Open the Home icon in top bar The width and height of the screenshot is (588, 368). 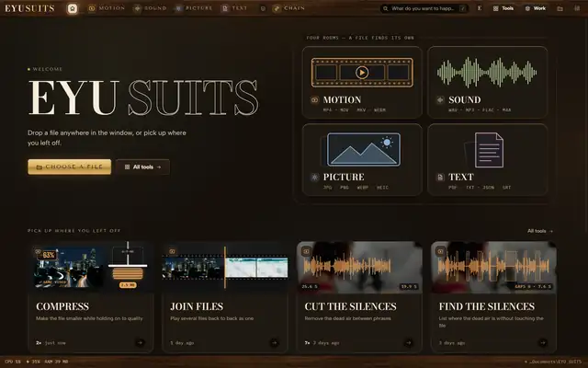(x=73, y=8)
